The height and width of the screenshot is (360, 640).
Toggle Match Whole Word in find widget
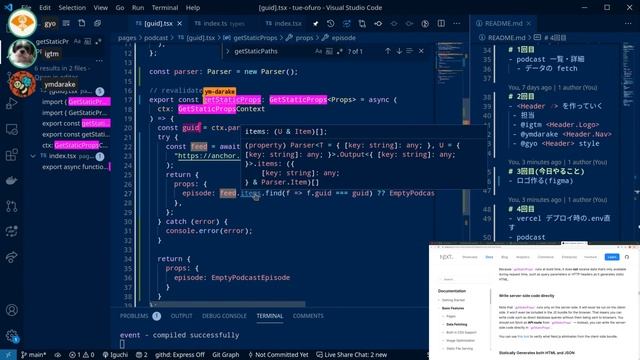click(x=329, y=51)
